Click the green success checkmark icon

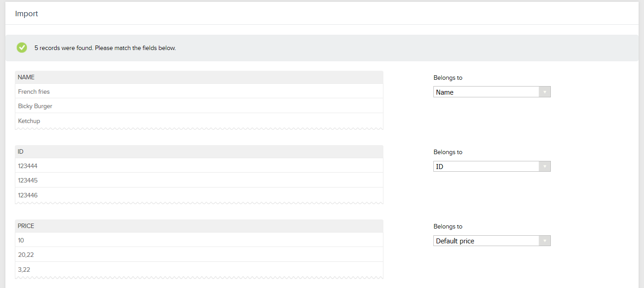tap(22, 47)
